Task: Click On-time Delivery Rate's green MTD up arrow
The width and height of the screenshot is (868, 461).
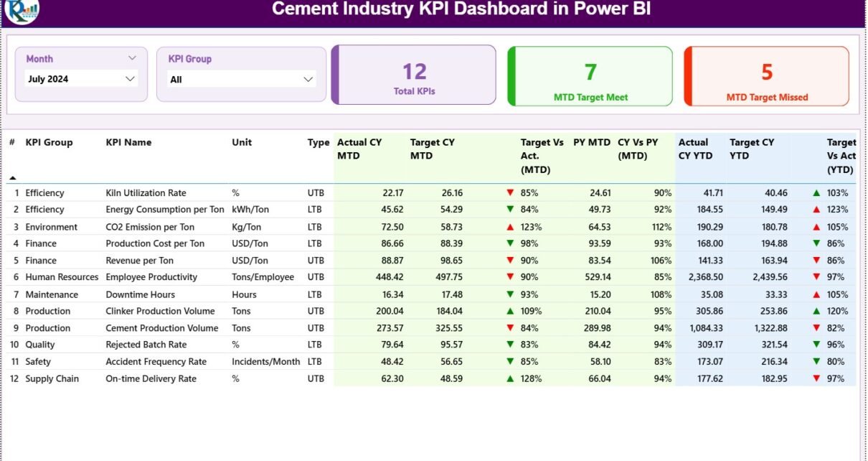Action: pos(510,378)
